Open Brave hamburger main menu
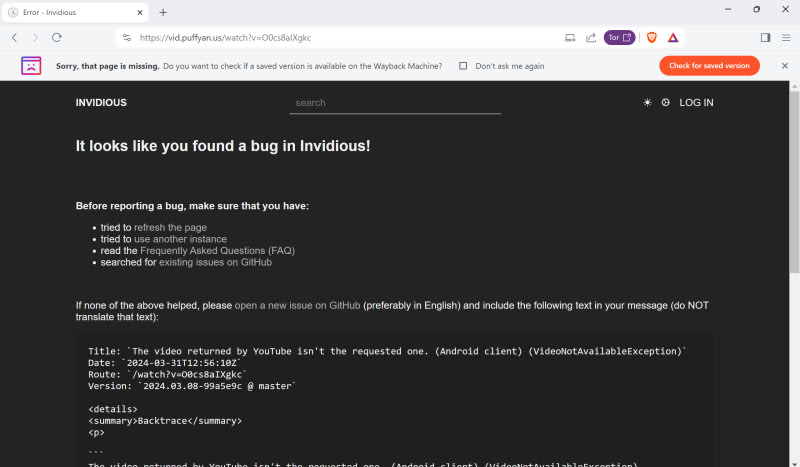The height and width of the screenshot is (467, 800). [786, 37]
